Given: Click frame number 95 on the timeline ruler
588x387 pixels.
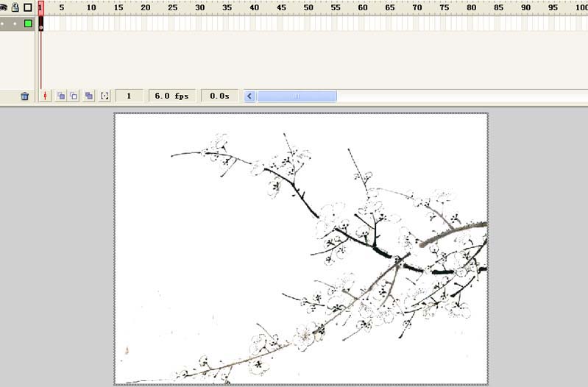Looking at the screenshot, I should click(553, 7).
